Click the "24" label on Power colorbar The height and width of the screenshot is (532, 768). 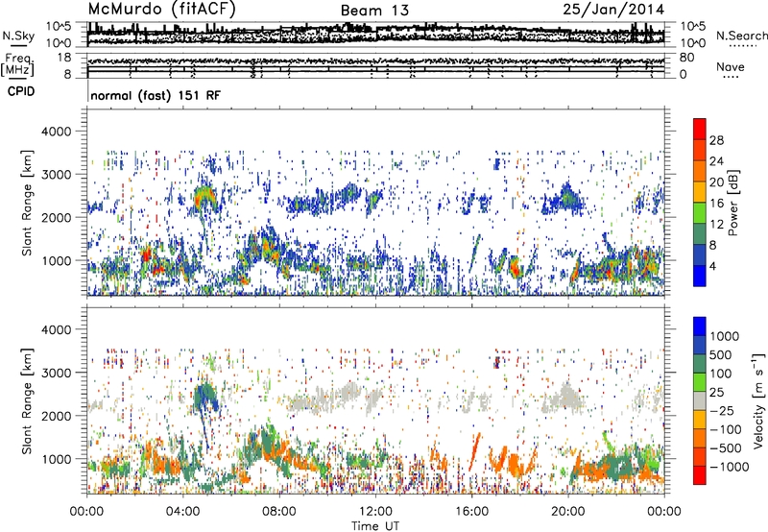[x=716, y=161]
